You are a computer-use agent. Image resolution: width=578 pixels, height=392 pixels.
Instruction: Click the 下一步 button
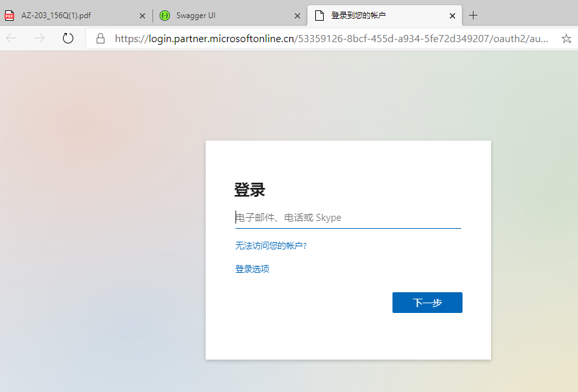[427, 303]
